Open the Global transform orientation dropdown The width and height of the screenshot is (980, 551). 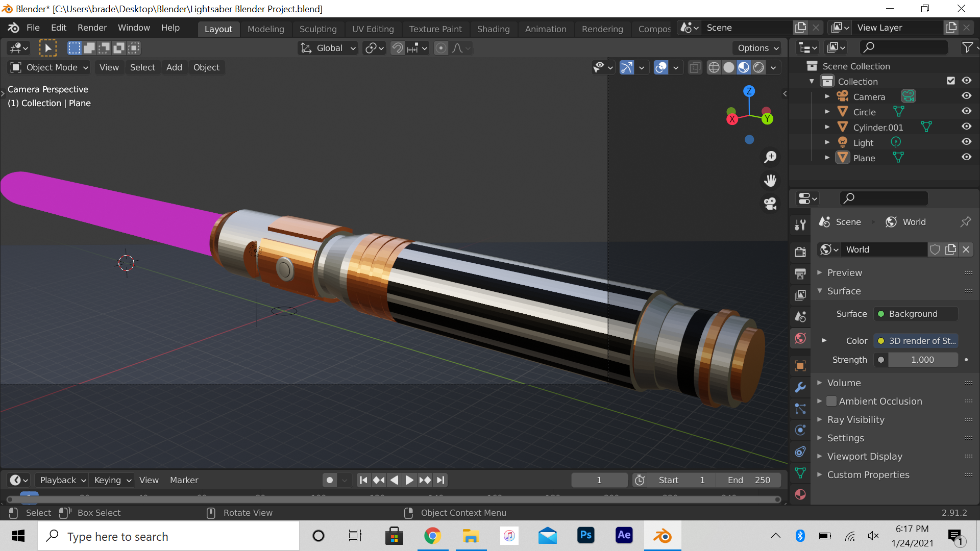pyautogui.click(x=328, y=48)
